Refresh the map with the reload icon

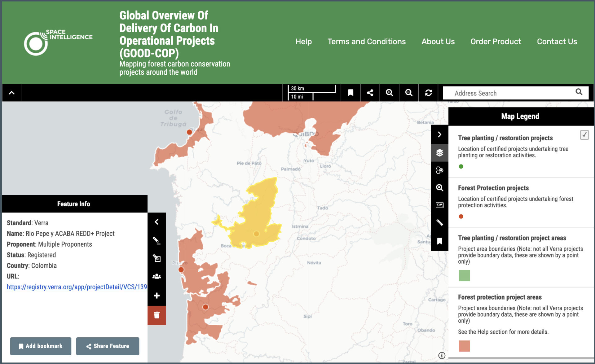(x=429, y=93)
